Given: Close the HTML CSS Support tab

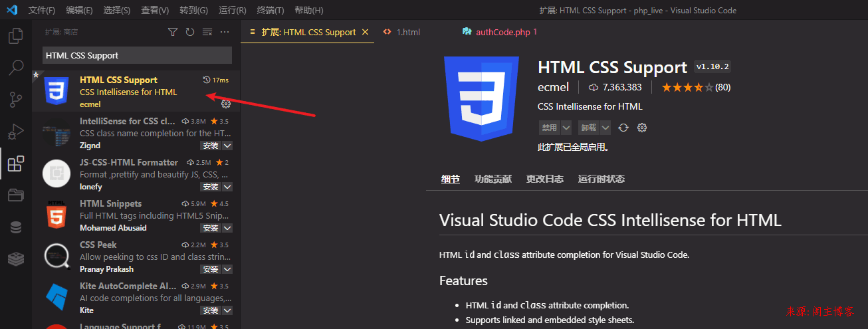Looking at the screenshot, I should tap(365, 32).
